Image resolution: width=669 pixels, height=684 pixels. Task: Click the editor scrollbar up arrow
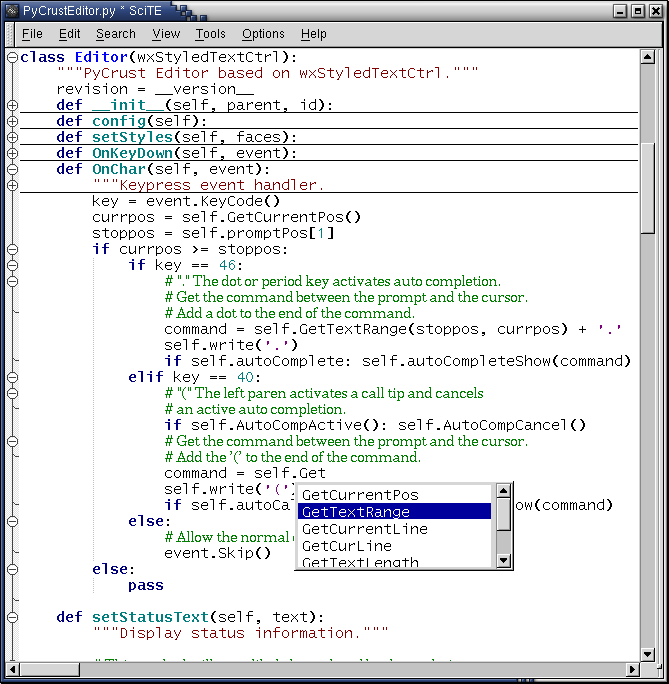648,57
